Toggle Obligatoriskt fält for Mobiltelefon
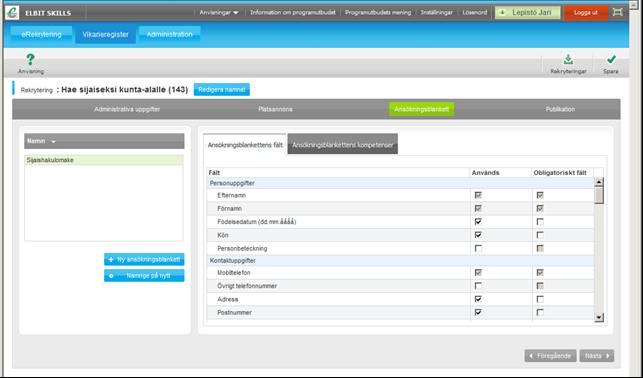Screen dimensions: 643x378 [540, 273]
